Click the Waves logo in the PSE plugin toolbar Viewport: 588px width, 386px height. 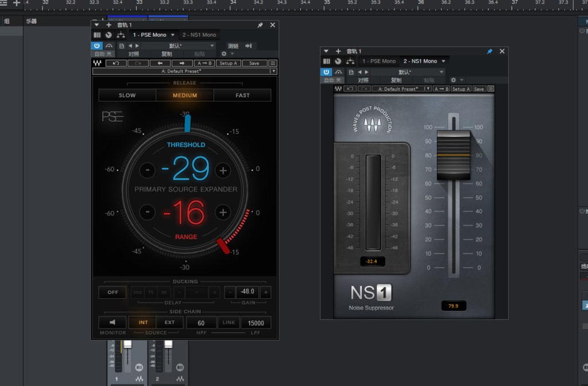(98, 63)
